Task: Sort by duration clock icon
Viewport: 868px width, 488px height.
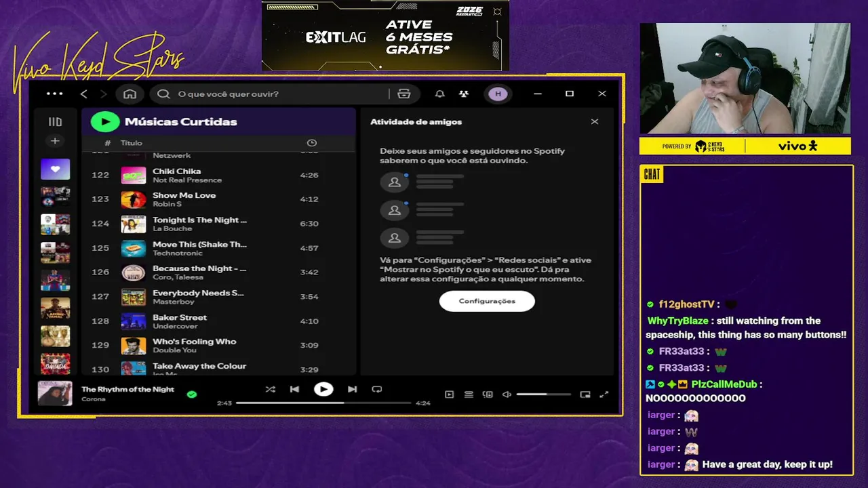Action: [311, 143]
